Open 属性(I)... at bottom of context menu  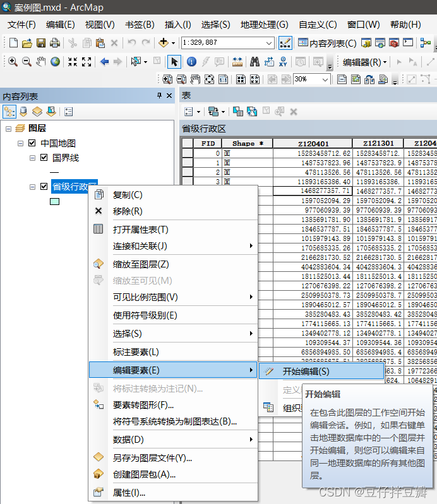pyautogui.click(x=173, y=493)
